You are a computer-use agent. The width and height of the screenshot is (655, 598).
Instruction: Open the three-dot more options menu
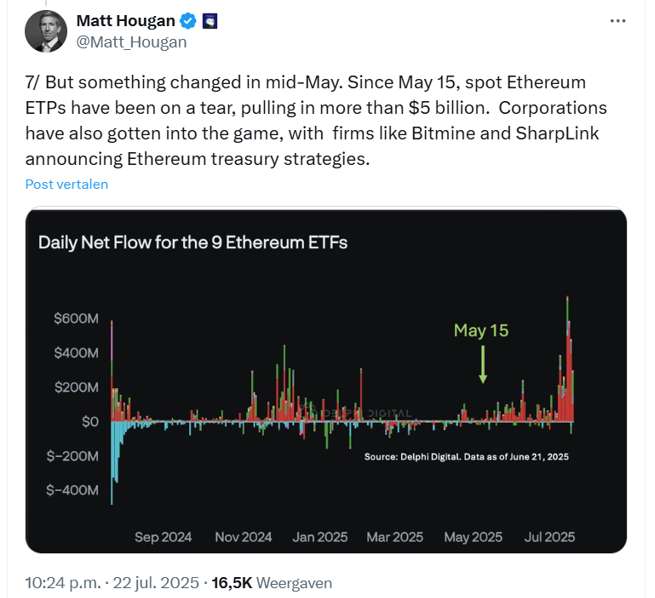617,20
